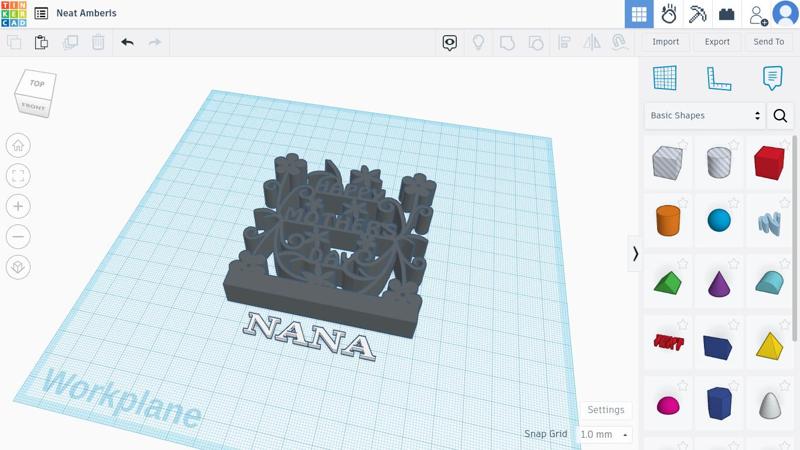This screenshot has width=800, height=450.
Task: Pick the light blue Scribble shape
Action: pos(769,223)
